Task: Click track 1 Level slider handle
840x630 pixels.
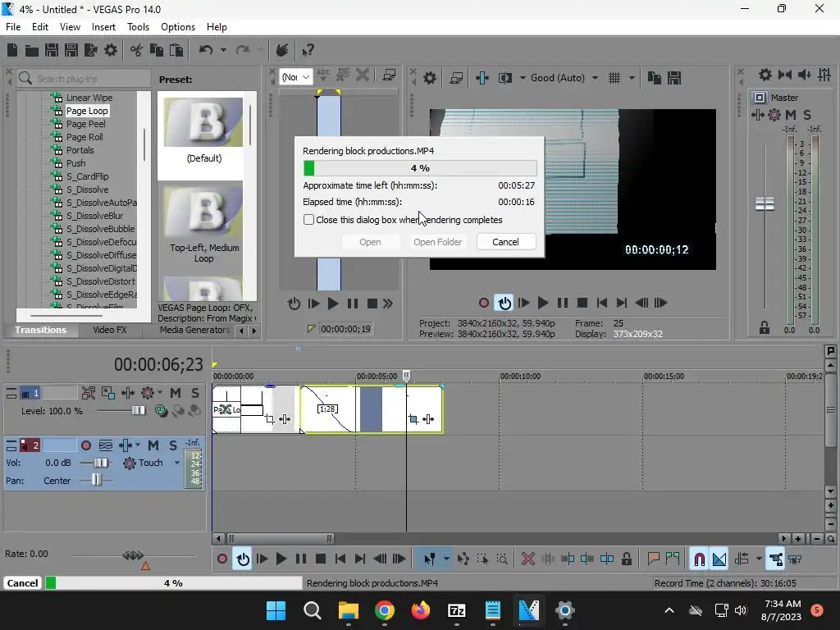Action: pyautogui.click(x=138, y=411)
